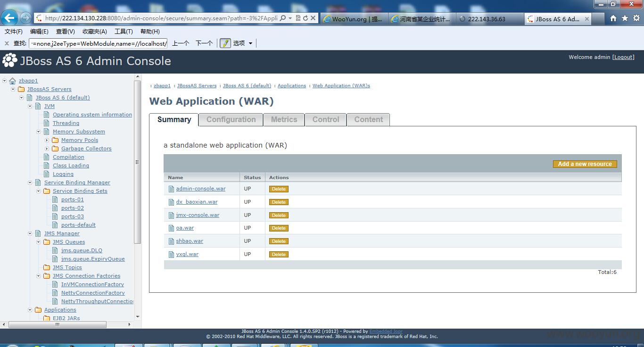Screen dimensions: 644x347
Task: Collapse the zbapp1 tree node
Action: [x=5, y=81]
